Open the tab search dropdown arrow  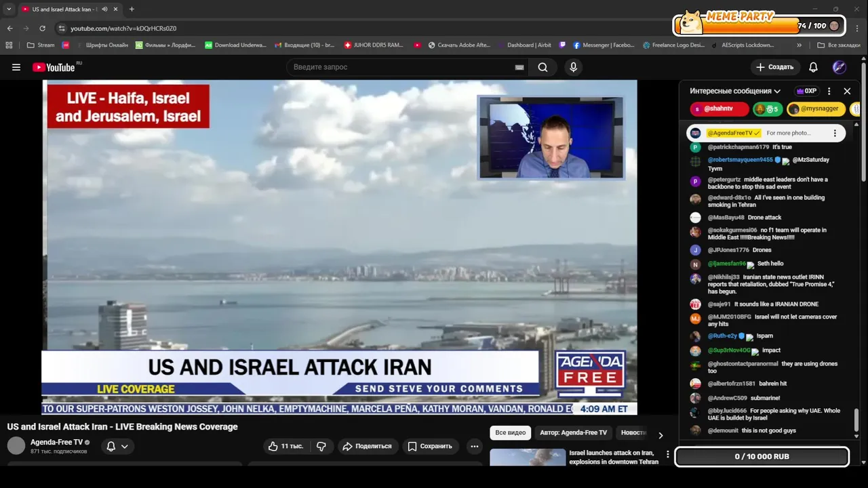tap(9, 9)
